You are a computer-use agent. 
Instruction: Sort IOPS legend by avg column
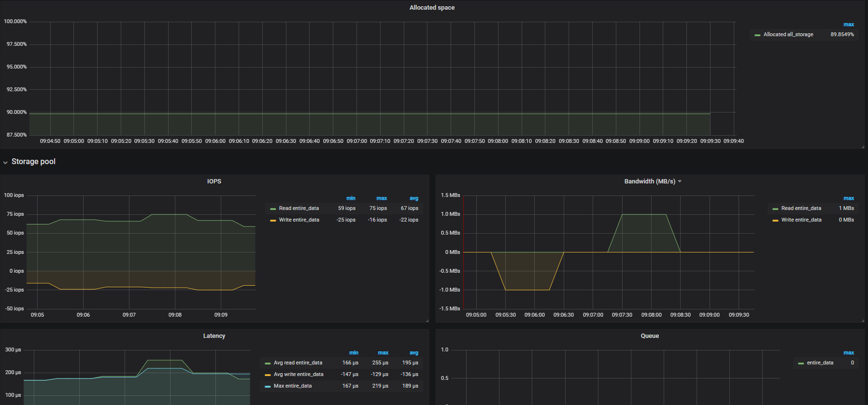coord(414,198)
